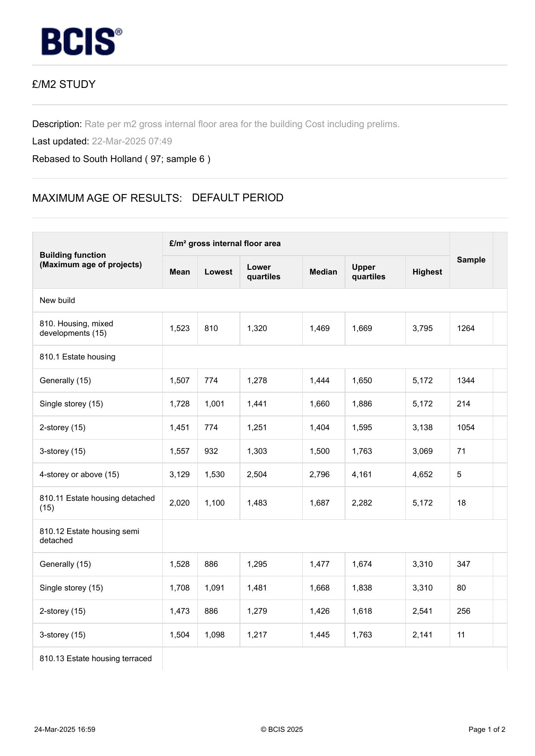Click the Highest column header
535x756 pixels.
pyautogui.click(x=427, y=272)
